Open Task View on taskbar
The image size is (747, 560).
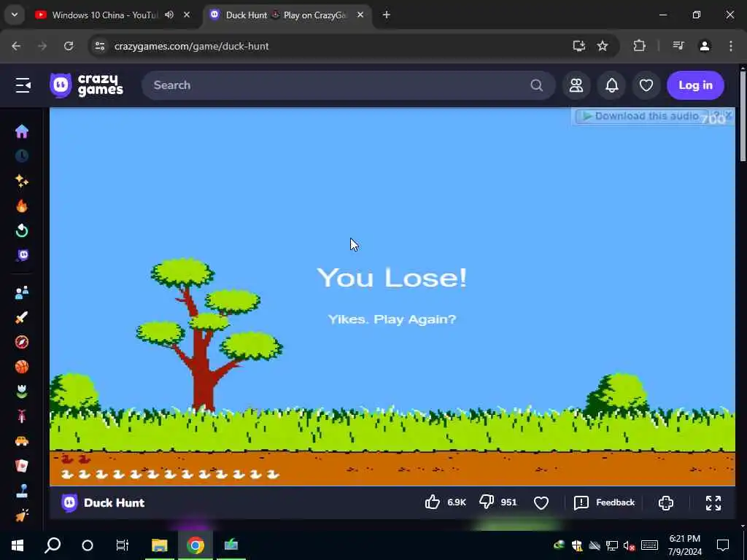click(x=123, y=545)
